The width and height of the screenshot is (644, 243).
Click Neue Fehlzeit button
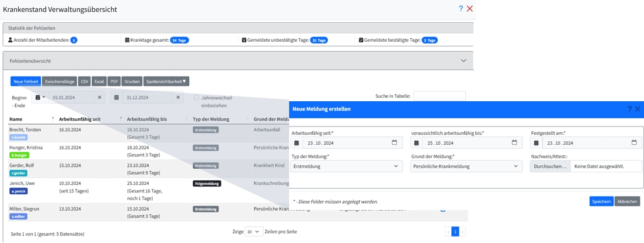(26, 81)
